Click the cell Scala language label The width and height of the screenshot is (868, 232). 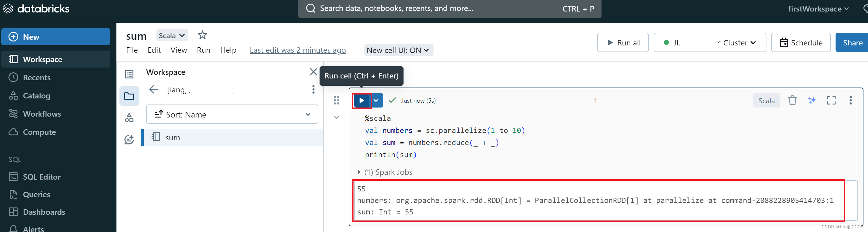click(766, 100)
